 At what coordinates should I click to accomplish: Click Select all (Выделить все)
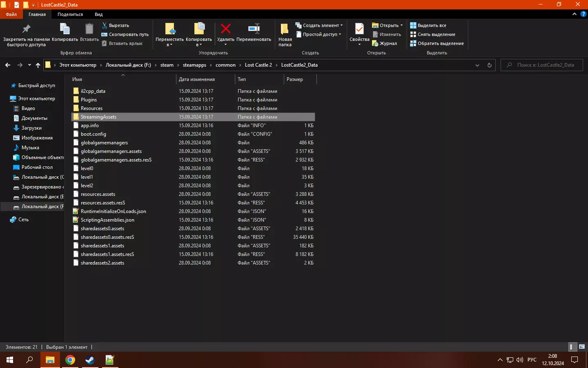[x=428, y=25]
